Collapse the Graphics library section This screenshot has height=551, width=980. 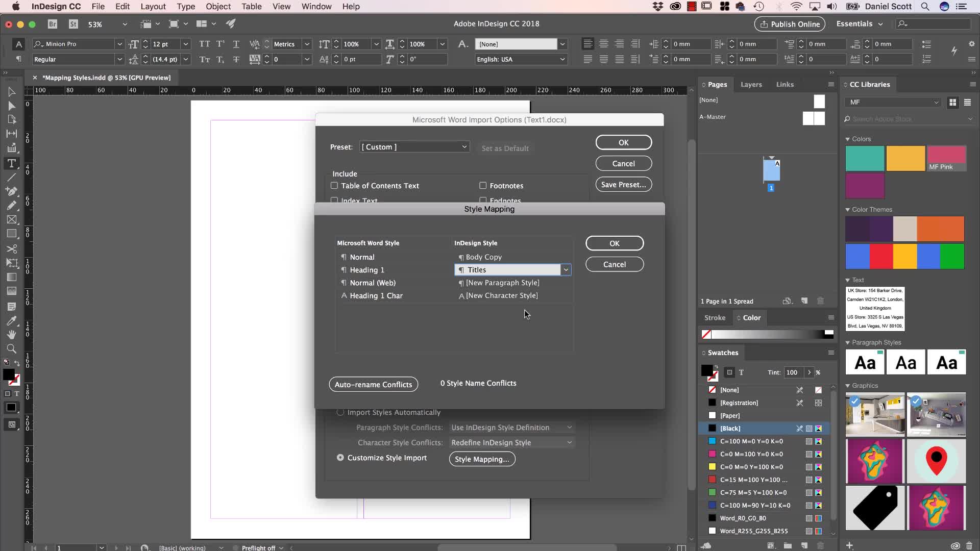tap(848, 386)
